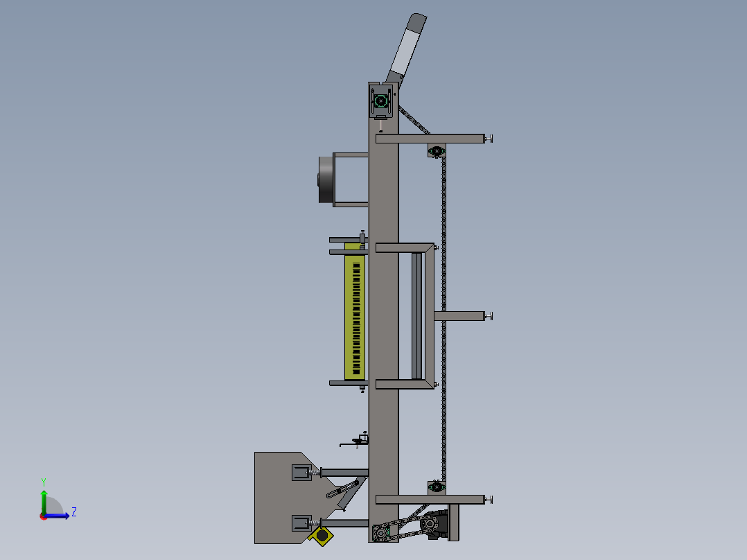Select the green-ringed flange bearing at the column top
Viewport: 747px width, 560px height.
(380, 101)
